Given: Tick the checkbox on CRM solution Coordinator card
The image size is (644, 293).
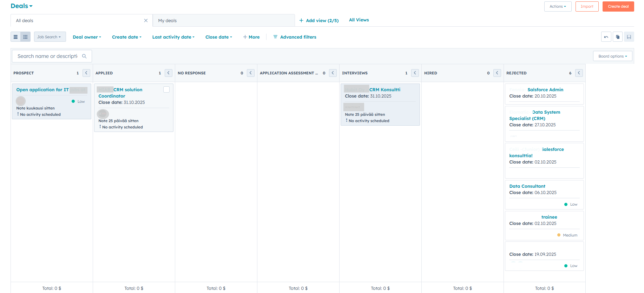Looking at the screenshot, I should pyautogui.click(x=166, y=89).
